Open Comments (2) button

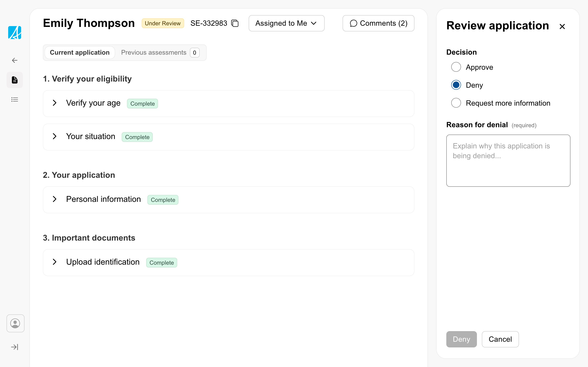(378, 23)
